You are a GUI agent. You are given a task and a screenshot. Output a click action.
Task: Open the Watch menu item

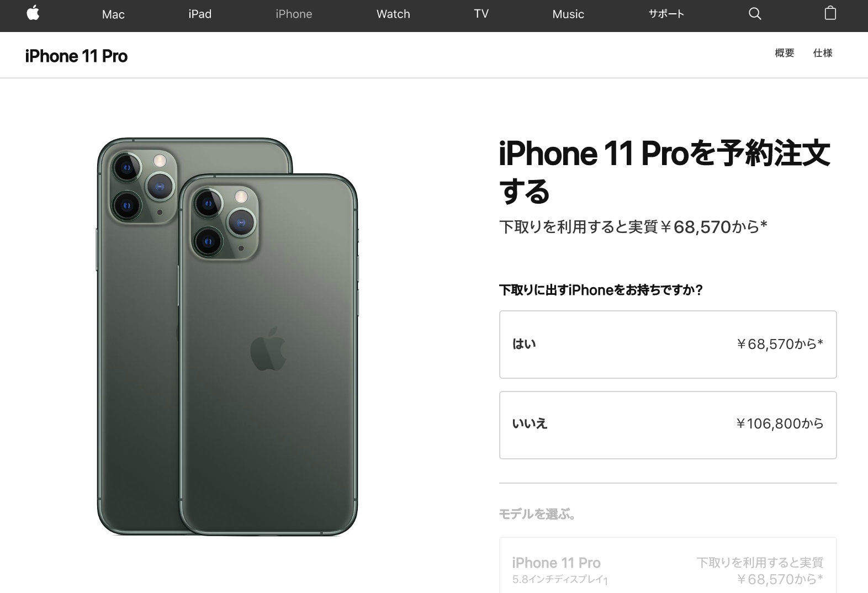point(393,14)
